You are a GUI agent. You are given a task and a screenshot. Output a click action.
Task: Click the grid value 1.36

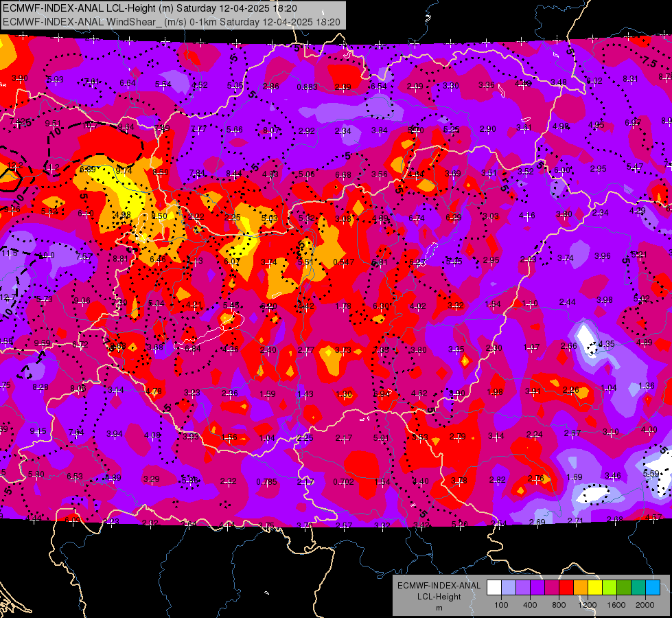point(647,385)
